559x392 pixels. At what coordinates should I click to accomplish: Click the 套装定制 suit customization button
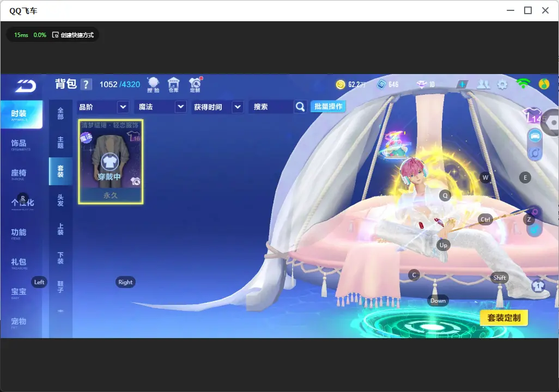click(x=504, y=318)
